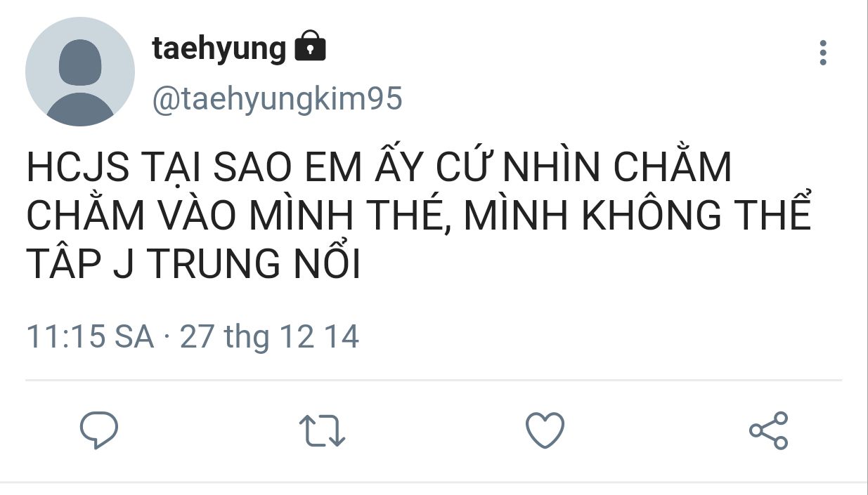868x495 pixels.
Task: Open the @taehyungkim95 handle link
Action: [277, 99]
